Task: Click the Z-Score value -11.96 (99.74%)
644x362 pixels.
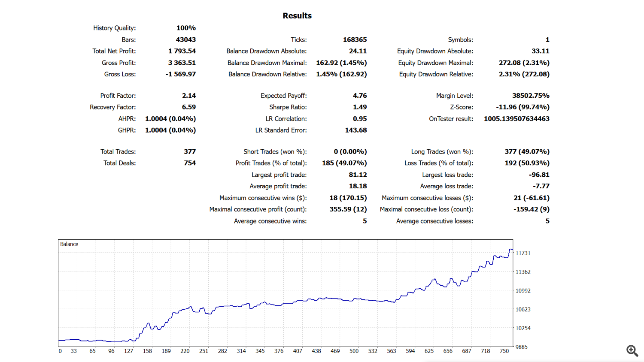Action: click(522, 107)
